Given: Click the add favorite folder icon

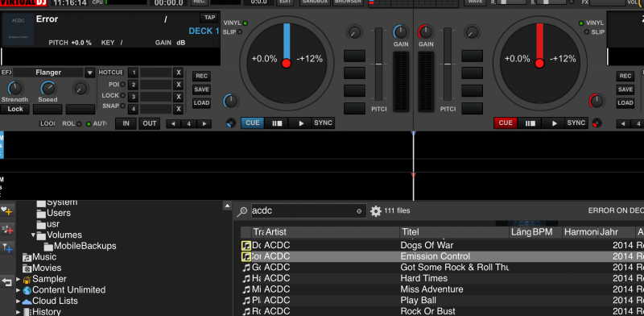Looking at the screenshot, I should (6, 211).
